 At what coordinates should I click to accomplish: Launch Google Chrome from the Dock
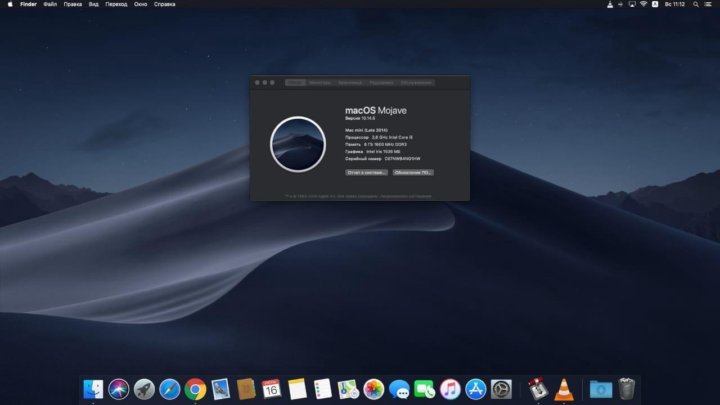(195, 389)
